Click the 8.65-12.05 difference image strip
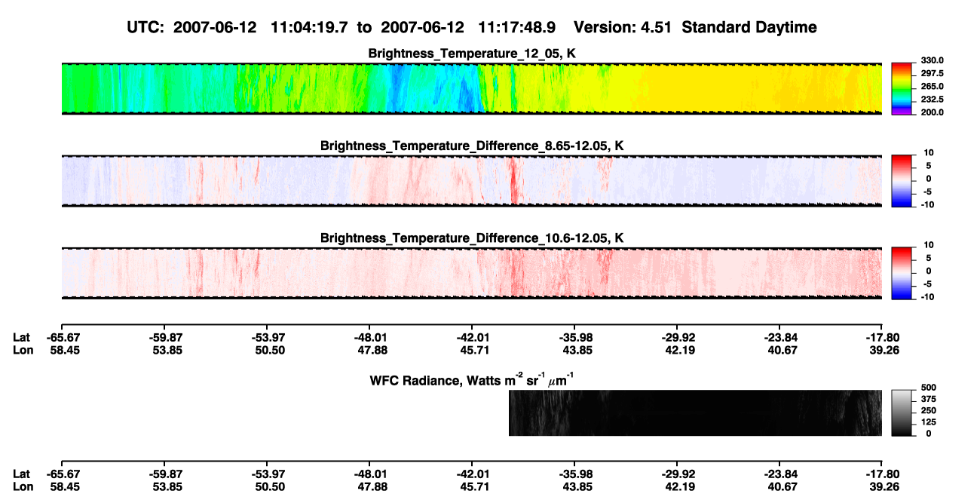Image resolution: width=980 pixels, height=503 pixels. point(472,181)
